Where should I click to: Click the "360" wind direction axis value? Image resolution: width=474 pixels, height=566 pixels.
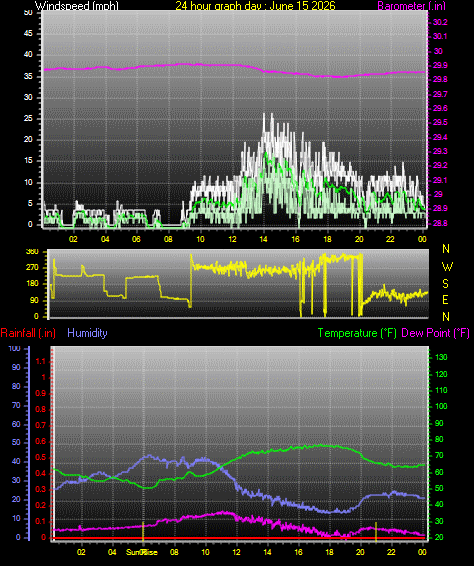pos(32,252)
